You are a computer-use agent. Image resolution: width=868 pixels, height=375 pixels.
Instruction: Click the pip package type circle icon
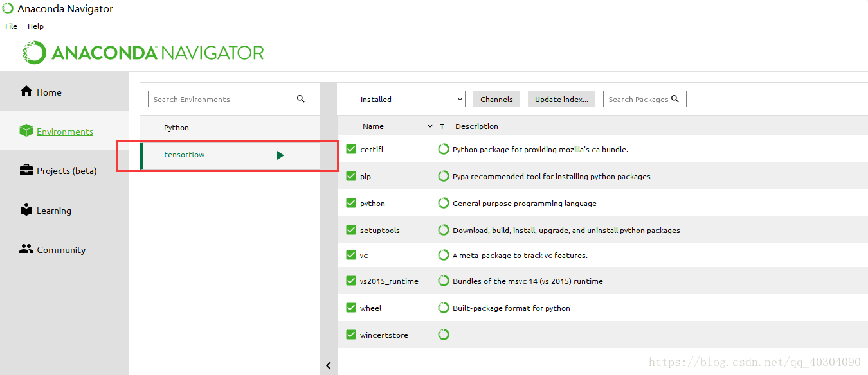point(444,176)
